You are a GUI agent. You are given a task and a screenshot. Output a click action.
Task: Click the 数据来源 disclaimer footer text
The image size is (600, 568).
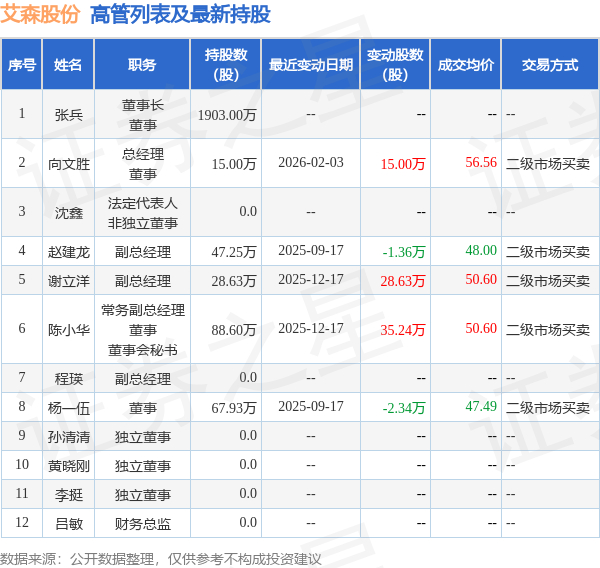(x=161, y=559)
